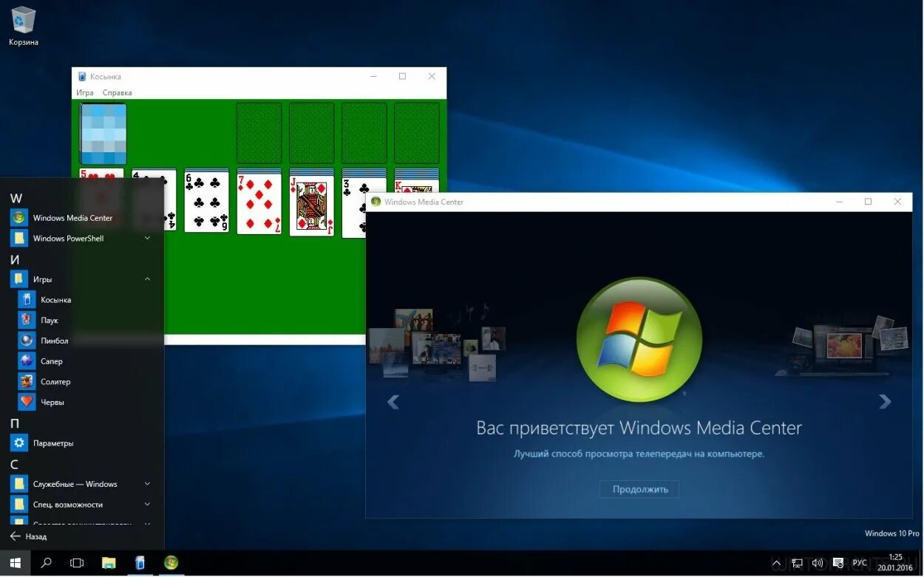This screenshot has width=924, height=577.
Task: Switch to Косынка taskbar icon
Action: click(x=140, y=563)
